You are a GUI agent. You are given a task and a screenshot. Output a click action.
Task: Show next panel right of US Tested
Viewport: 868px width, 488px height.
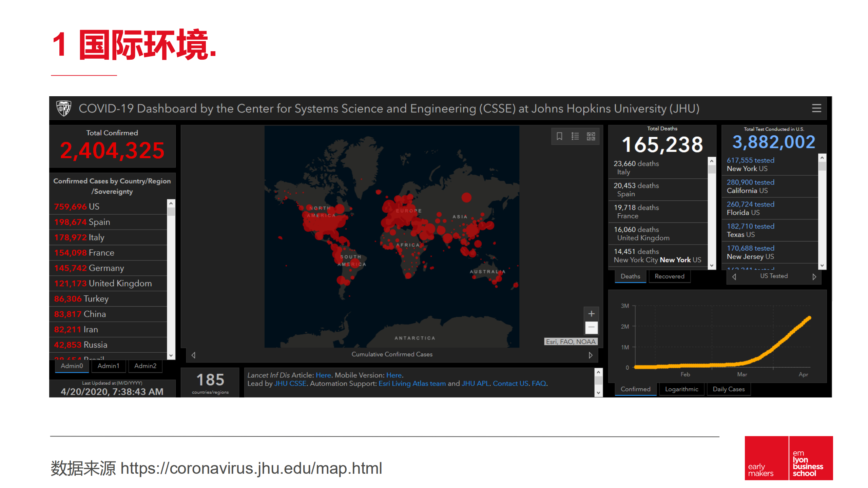[814, 277]
